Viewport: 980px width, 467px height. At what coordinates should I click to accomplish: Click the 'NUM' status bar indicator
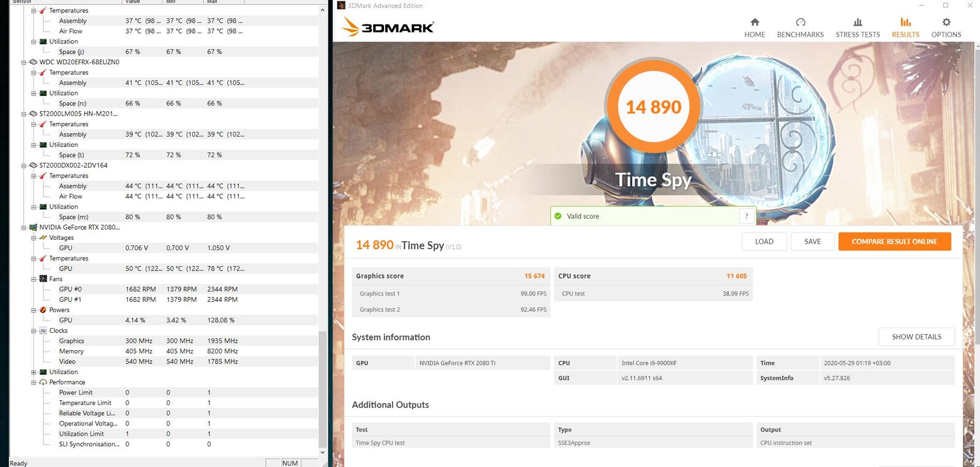tap(290, 463)
